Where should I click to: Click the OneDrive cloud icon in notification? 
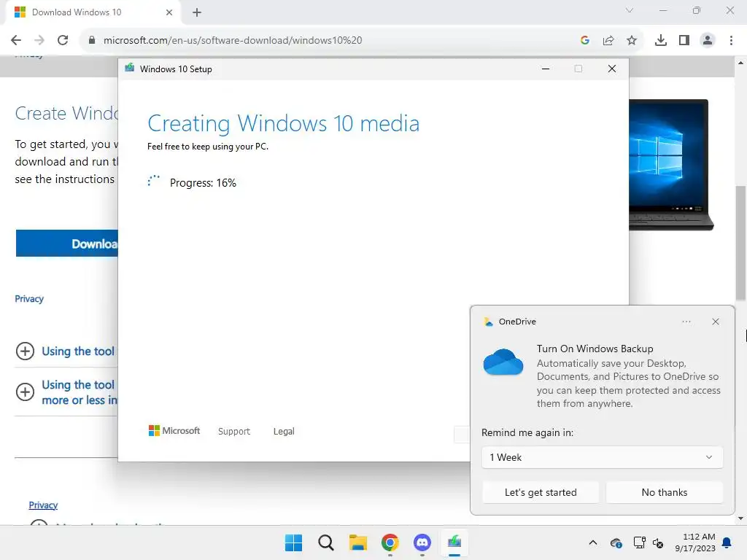tap(503, 362)
